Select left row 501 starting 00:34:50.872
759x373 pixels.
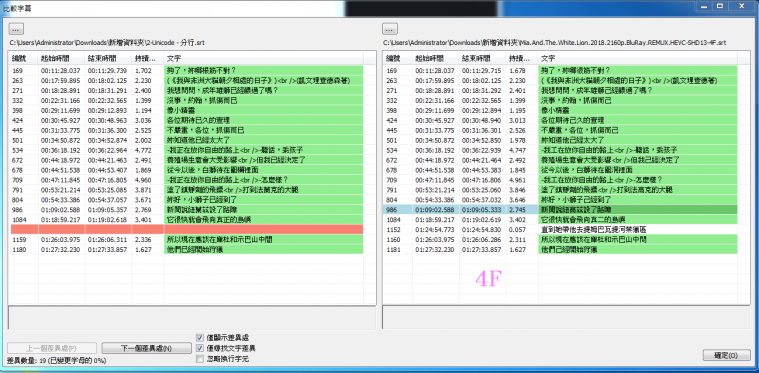point(186,140)
